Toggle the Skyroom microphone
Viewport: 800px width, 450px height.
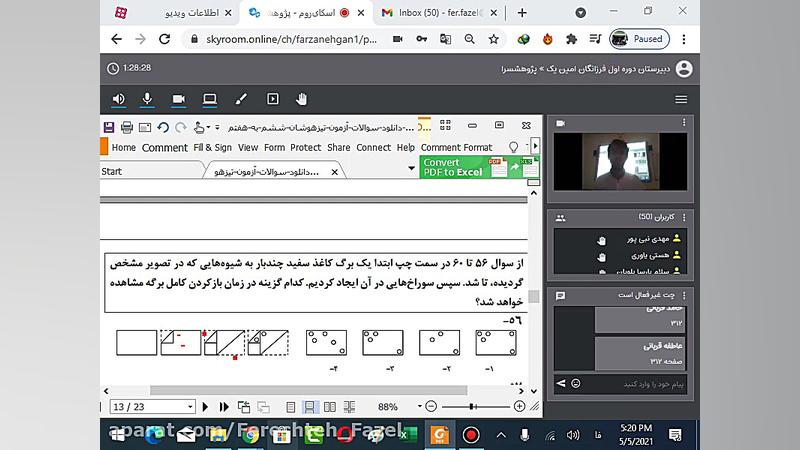coord(147,99)
